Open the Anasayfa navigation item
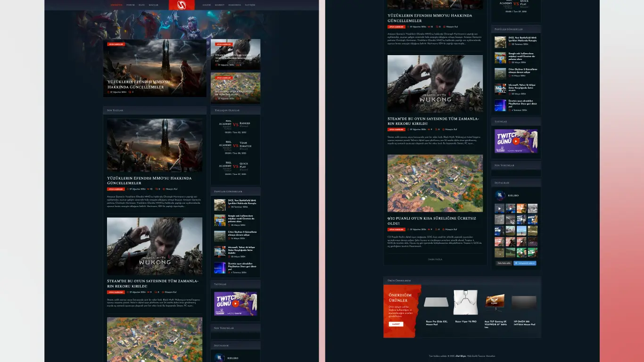Viewport: 644px width, 362px height. click(x=116, y=5)
